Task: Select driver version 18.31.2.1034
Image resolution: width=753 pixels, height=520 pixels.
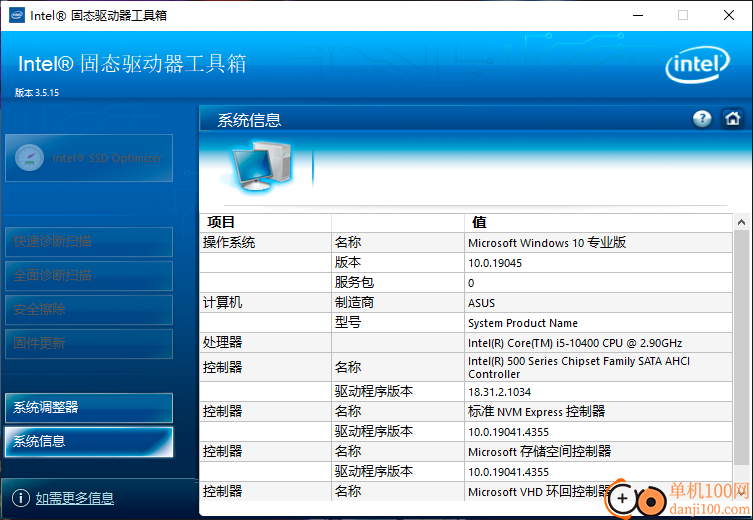Action: tap(499, 392)
